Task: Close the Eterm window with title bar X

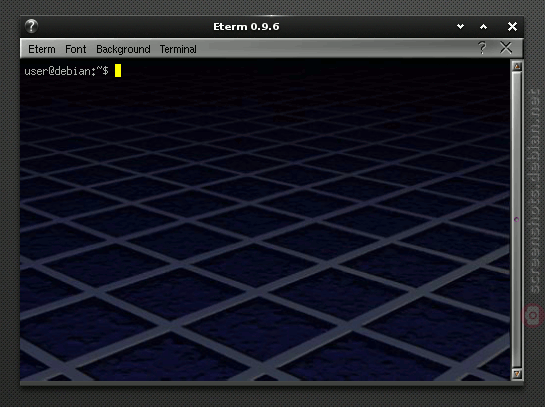Action: [x=512, y=26]
